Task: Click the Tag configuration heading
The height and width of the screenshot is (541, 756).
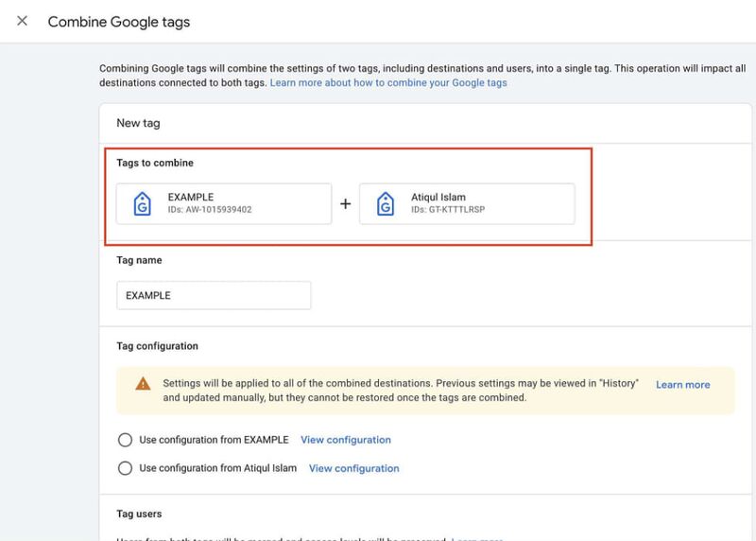Action: coord(157,346)
